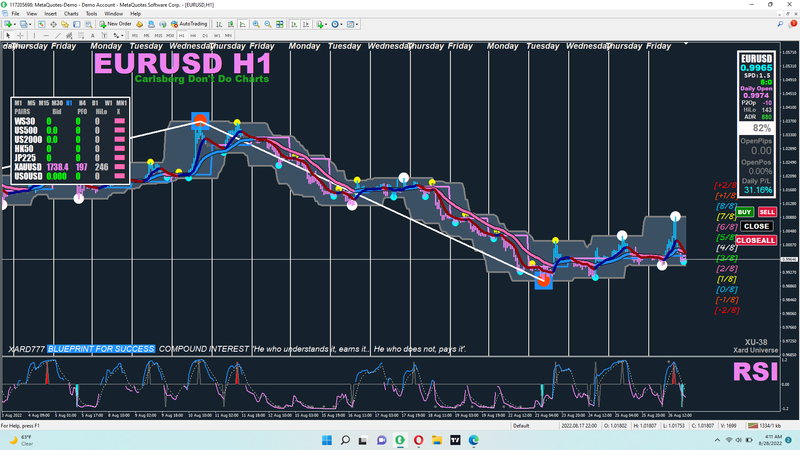This screenshot has height=450, width=800.
Task: Open the File menu
Action: click(15, 14)
